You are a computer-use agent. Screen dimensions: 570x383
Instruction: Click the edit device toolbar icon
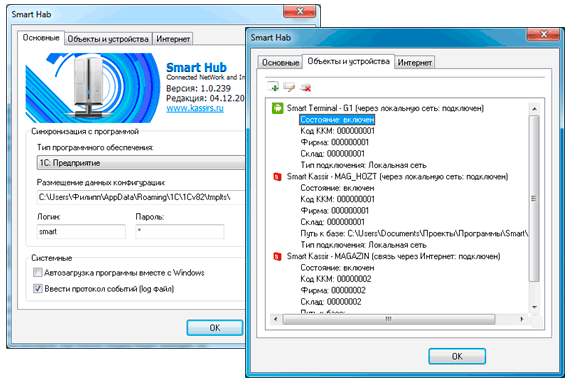coord(289,87)
